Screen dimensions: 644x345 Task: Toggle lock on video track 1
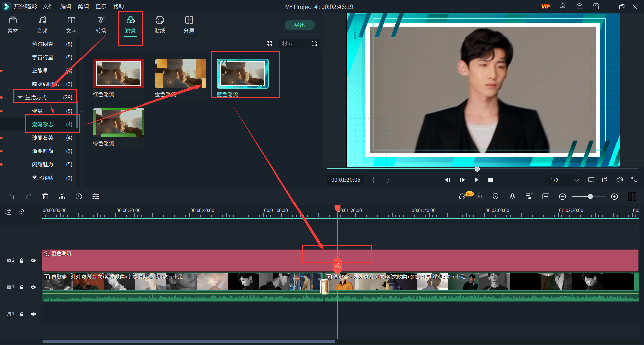click(x=22, y=287)
